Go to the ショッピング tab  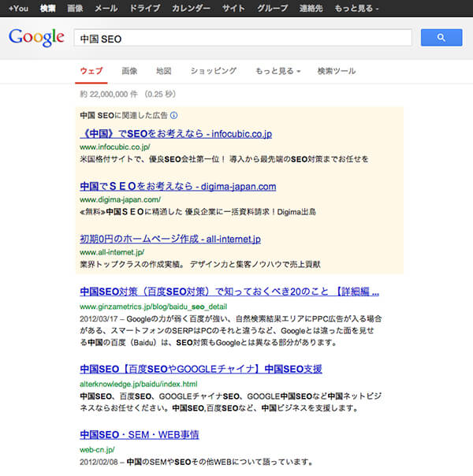click(x=213, y=71)
